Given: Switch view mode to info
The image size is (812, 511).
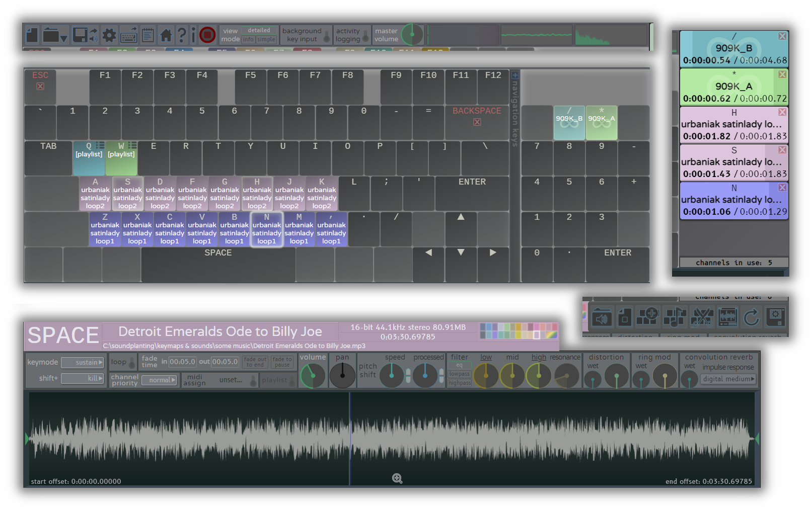Looking at the screenshot, I should coord(248,39).
